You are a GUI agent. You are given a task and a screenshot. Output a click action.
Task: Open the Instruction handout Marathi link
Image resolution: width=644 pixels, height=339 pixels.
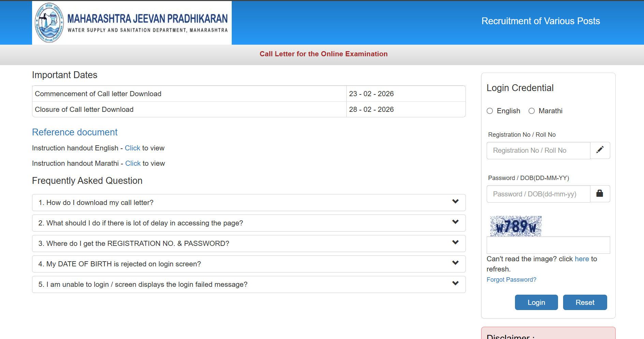tap(133, 163)
